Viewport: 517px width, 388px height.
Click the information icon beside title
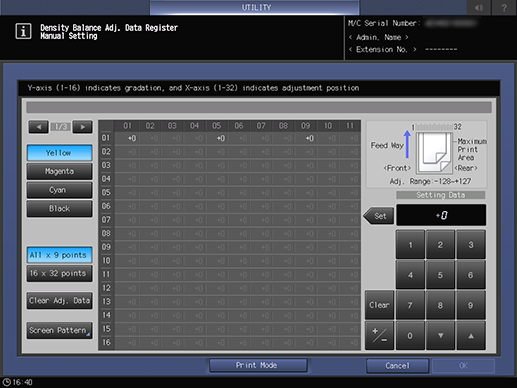[x=23, y=32]
